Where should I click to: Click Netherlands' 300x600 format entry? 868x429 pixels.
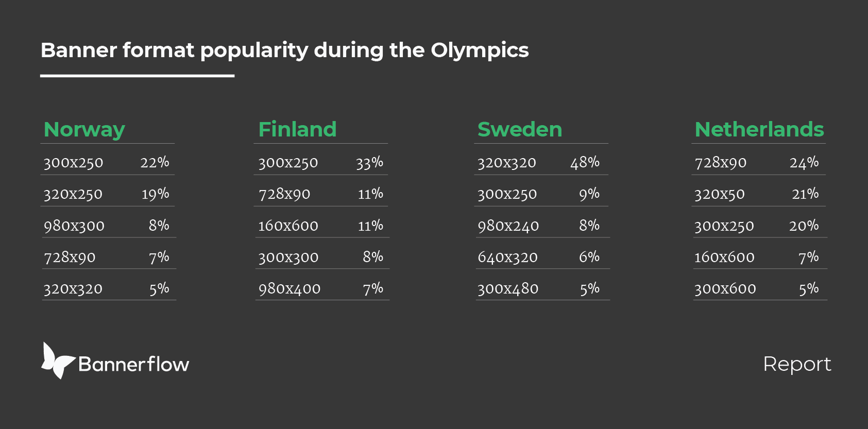(725, 288)
